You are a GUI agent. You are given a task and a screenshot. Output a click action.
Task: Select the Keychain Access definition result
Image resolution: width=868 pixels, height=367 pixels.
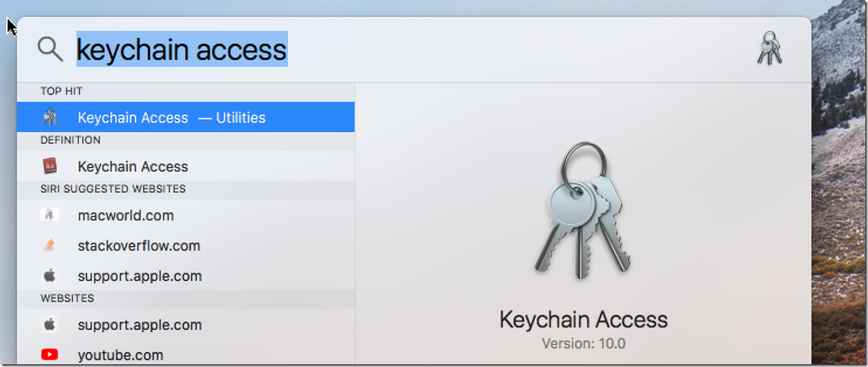point(186,166)
